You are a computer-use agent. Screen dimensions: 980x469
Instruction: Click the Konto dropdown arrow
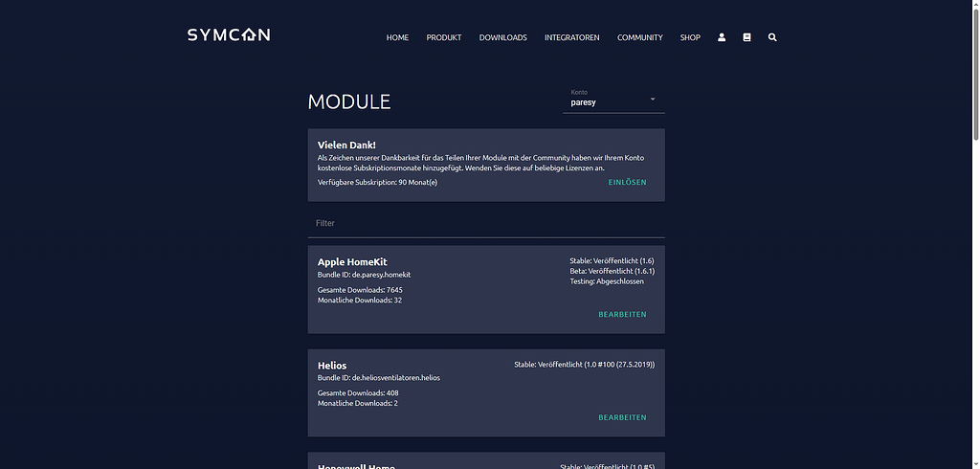tap(653, 100)
